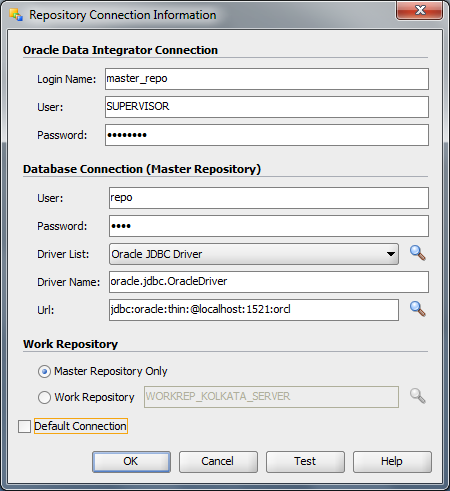Click the database User field containing repo
Image resolution: width=450 pixels, height=491 pixels.
click(x=269, y=198)
